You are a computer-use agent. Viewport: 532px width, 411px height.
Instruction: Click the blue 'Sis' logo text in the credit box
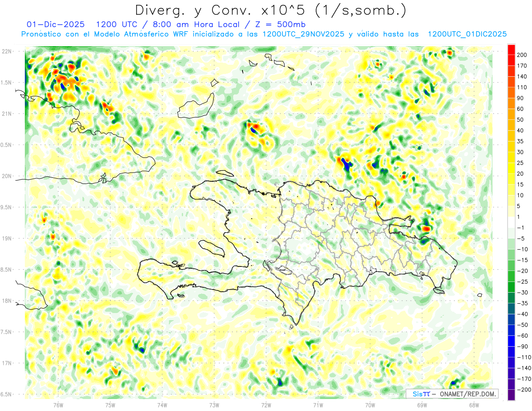pos(417,394)
